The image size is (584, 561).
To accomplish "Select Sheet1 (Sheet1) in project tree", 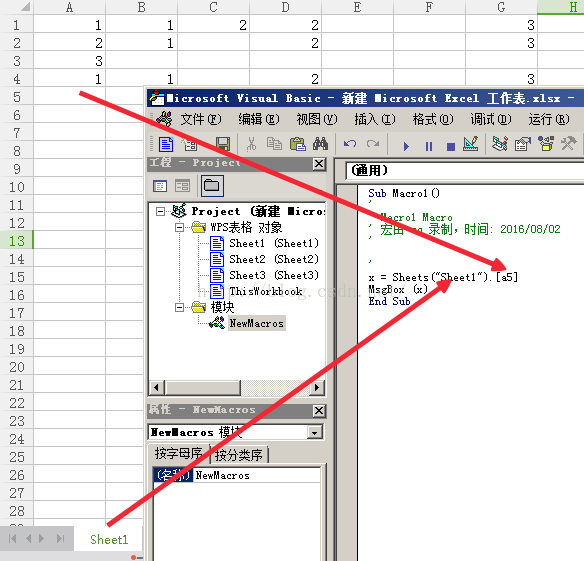I will [x=274, y=243].
